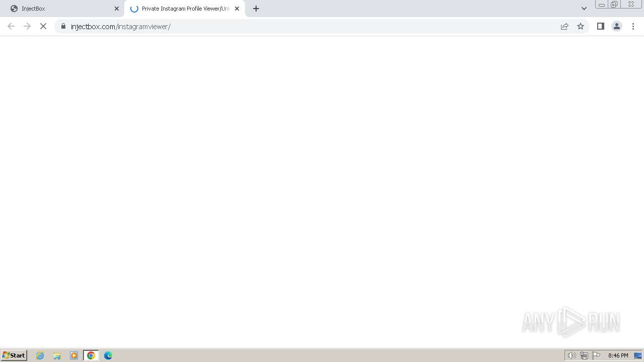Select the Private Instagram Profile Viewer tab
This screenshot has height=362, width=644.
coord(184,9)
